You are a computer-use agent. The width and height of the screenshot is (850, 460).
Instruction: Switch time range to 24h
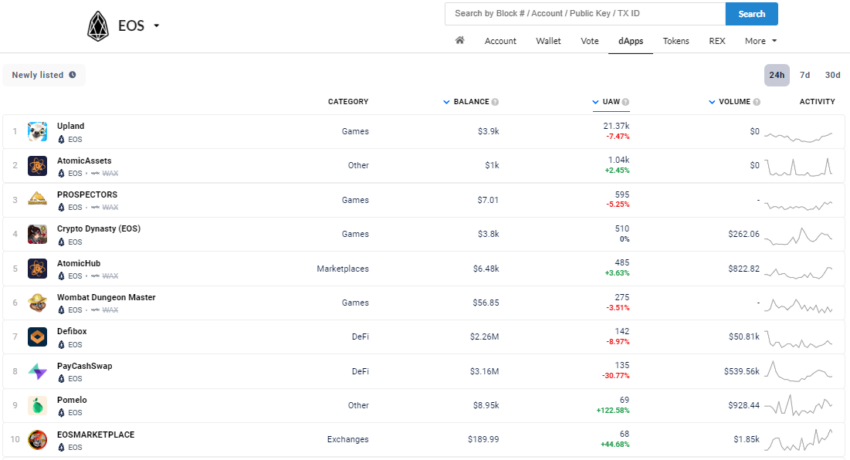point(776,75)
